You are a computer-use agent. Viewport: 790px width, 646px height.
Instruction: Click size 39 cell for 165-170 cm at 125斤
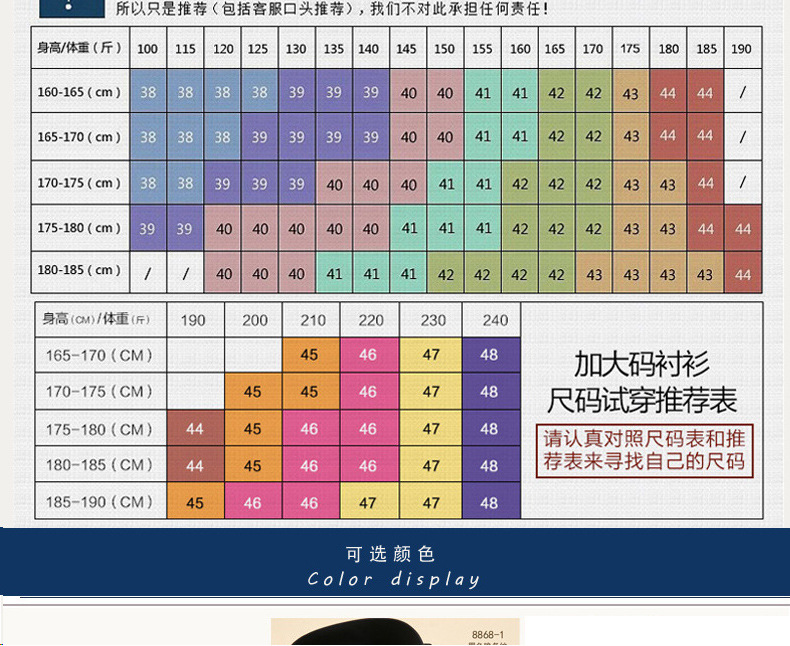click(x=259, y=137)
